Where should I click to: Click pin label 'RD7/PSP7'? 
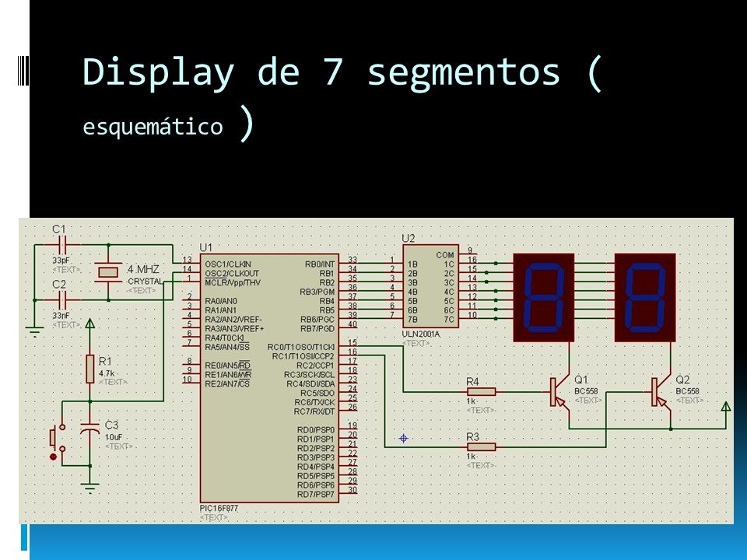[315, 495]
